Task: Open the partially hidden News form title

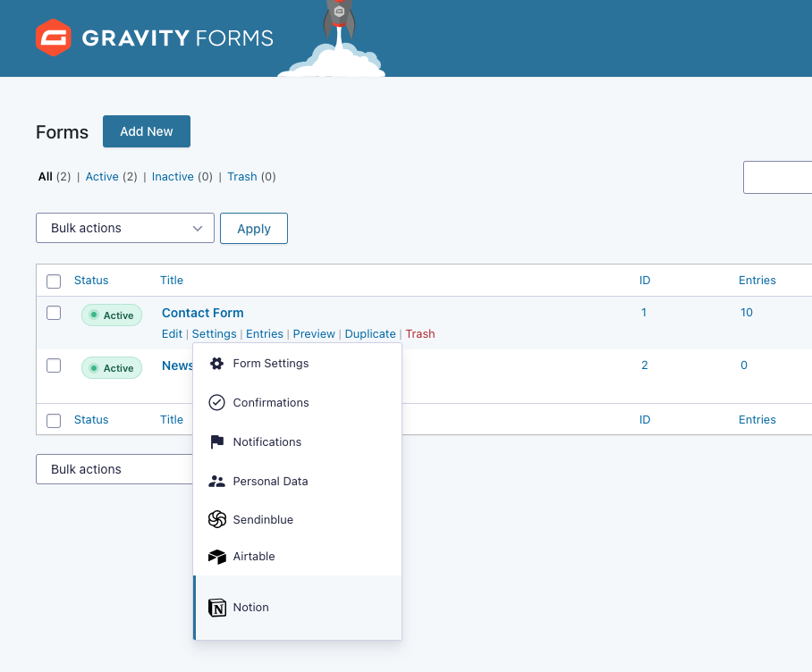Action: click(x=177, y=365)
